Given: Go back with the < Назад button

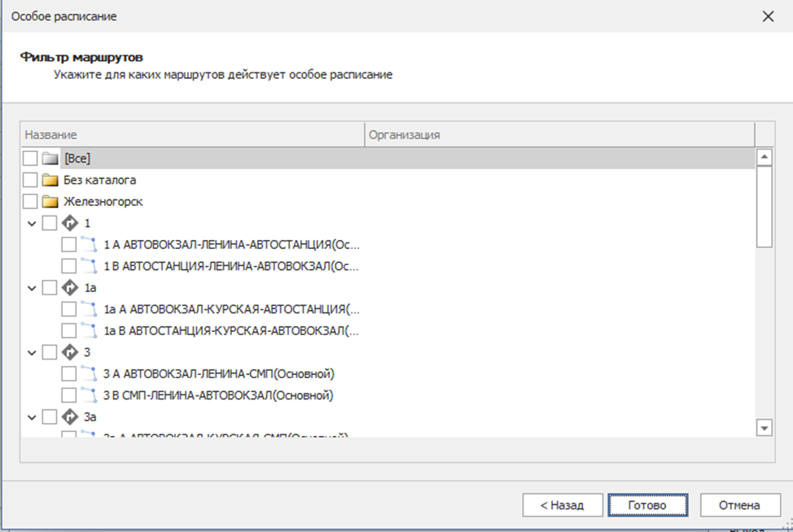Looking at the screenshot, I should tap(563, 505).
